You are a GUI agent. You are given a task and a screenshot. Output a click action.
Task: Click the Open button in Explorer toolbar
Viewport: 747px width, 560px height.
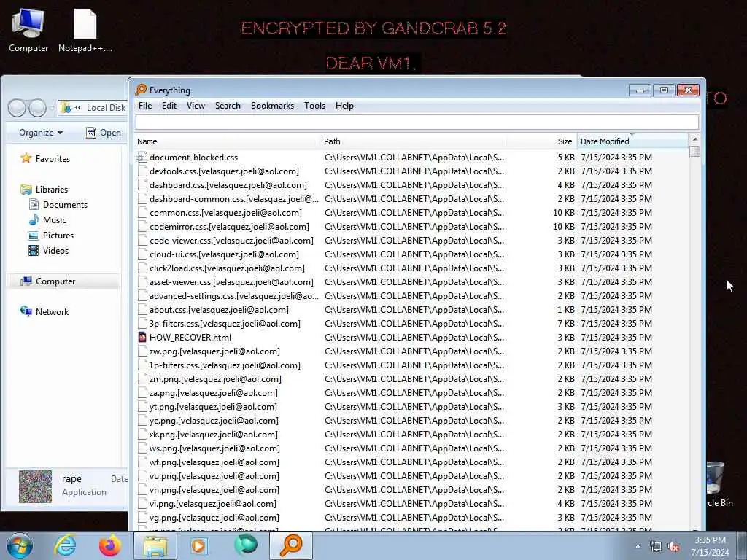coord(104,133)
